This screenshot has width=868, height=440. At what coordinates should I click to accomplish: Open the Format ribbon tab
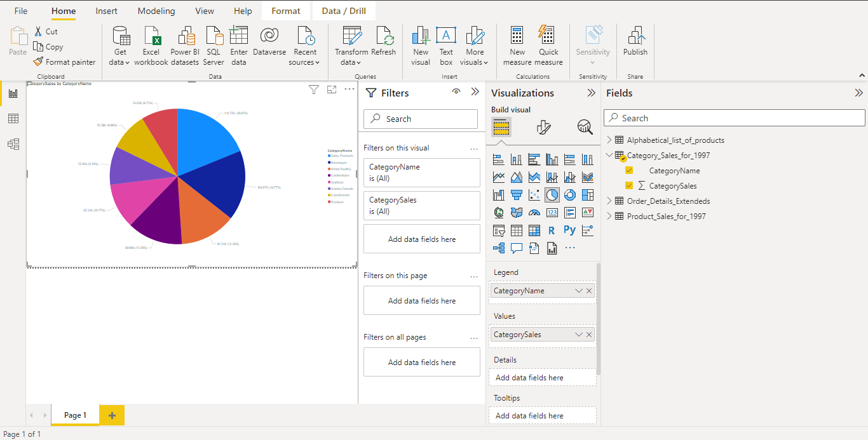pos(286,11)
